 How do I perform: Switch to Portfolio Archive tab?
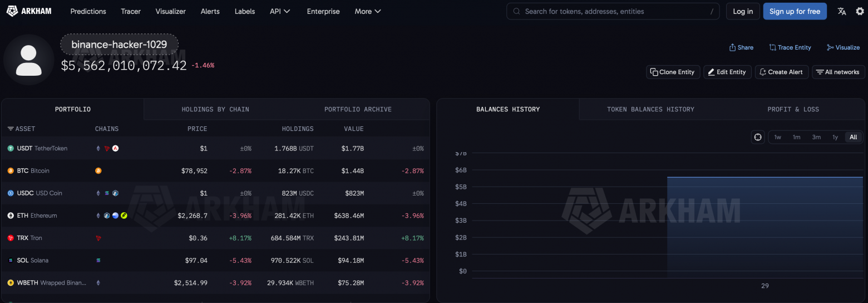pos(358,109)
